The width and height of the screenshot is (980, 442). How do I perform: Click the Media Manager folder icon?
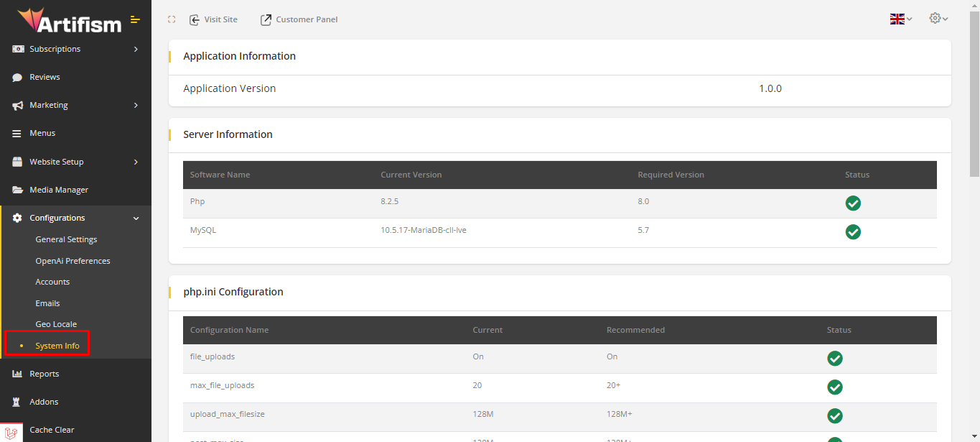click(x=17, y=190)
